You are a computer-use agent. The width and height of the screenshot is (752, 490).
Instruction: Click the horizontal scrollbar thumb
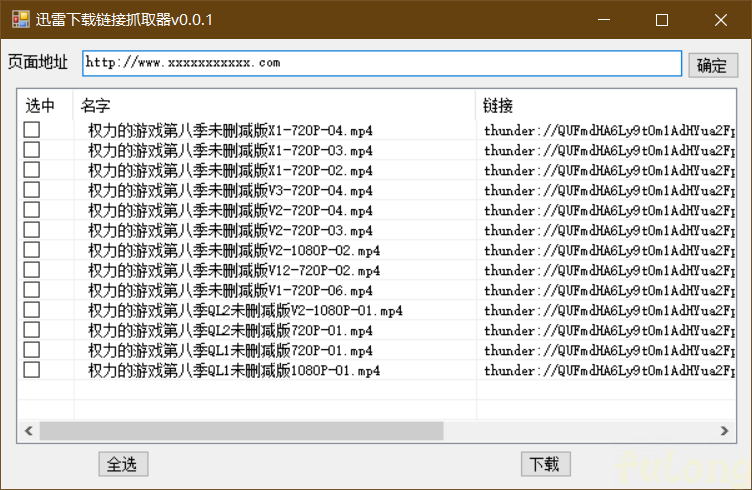(242, 431)
